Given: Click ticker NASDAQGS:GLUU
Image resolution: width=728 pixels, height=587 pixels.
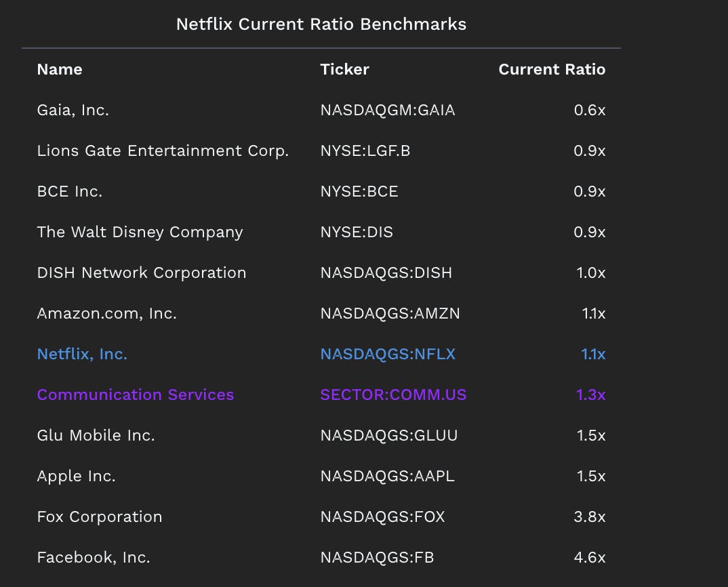Looking at the screenshot, I should click(389, 435).
